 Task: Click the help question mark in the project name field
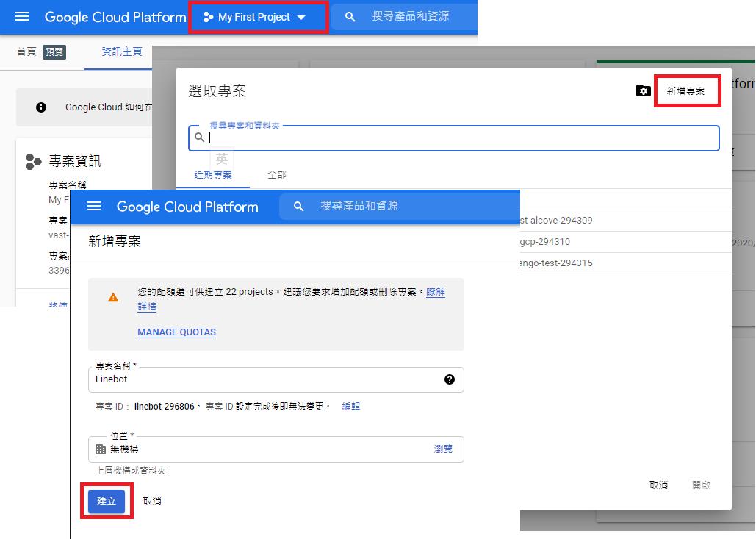pyautogui.click(x=450, y=379)
